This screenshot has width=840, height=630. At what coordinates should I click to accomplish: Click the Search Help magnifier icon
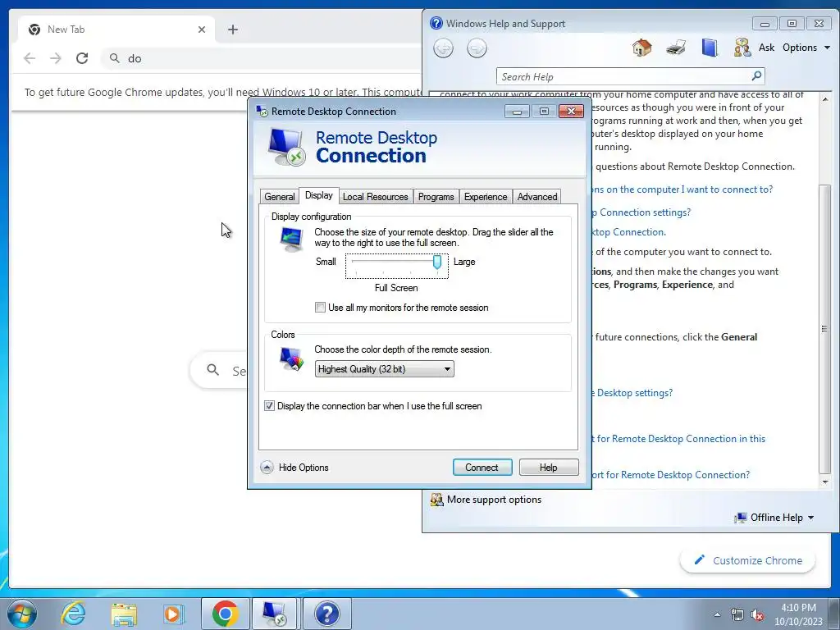coord(756,76)
